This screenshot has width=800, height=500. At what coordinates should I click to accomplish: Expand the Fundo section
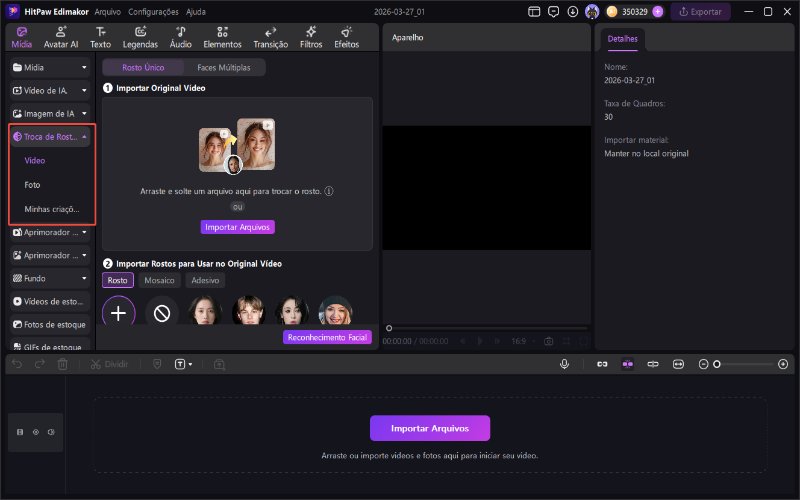coord(85,277)
